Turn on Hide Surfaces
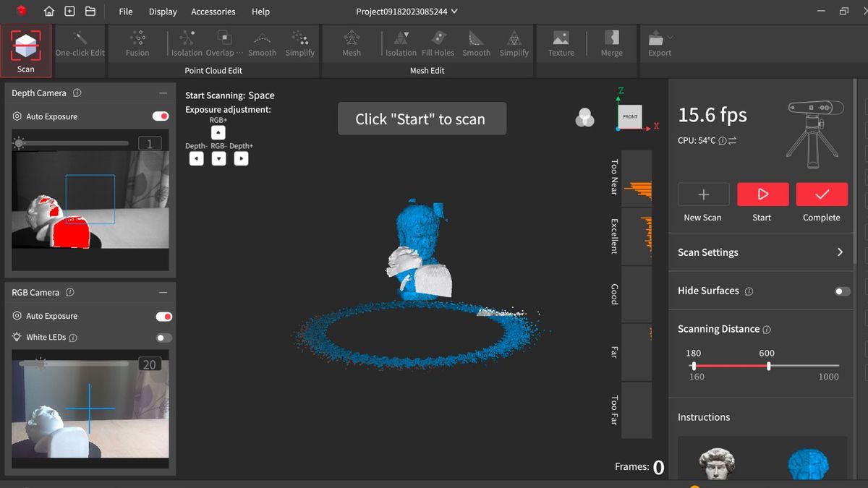This screenshot has height=488, width=868. pos(841,291)
